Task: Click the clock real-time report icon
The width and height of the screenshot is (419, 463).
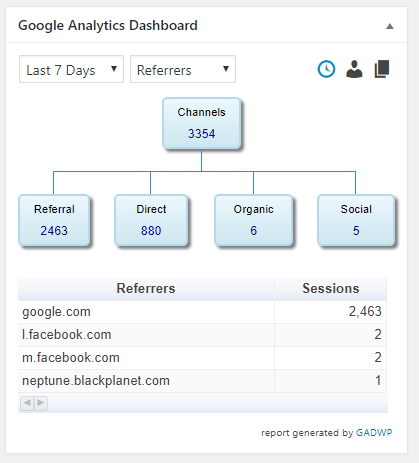Action: (x=326, y=69)
